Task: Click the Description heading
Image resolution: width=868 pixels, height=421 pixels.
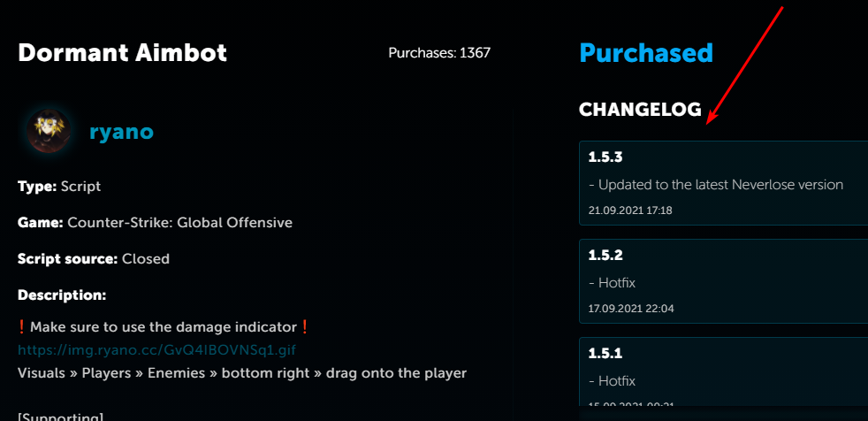Action: (62, 295)
